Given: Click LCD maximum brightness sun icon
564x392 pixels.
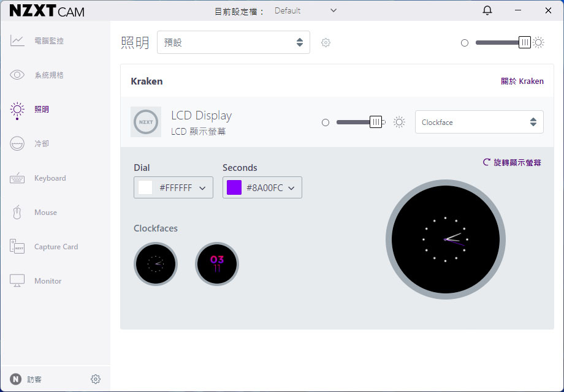Looking at the screenshot, I should [399, 122].
